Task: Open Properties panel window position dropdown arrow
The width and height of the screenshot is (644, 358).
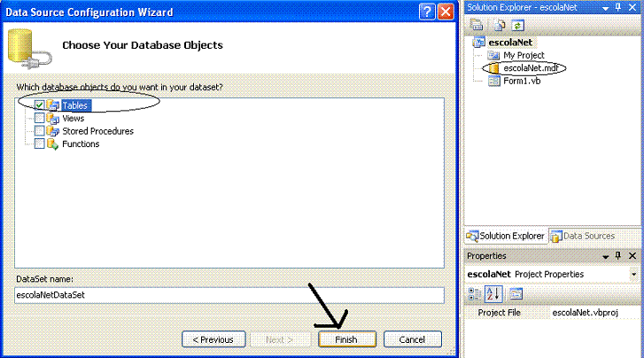Action: (x=605, y=256)
